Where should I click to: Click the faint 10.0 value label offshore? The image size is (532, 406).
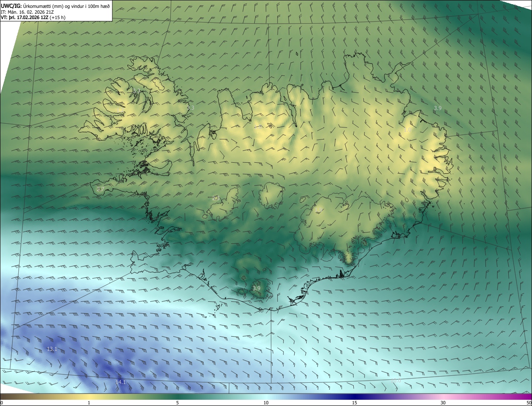coord(396,381)
